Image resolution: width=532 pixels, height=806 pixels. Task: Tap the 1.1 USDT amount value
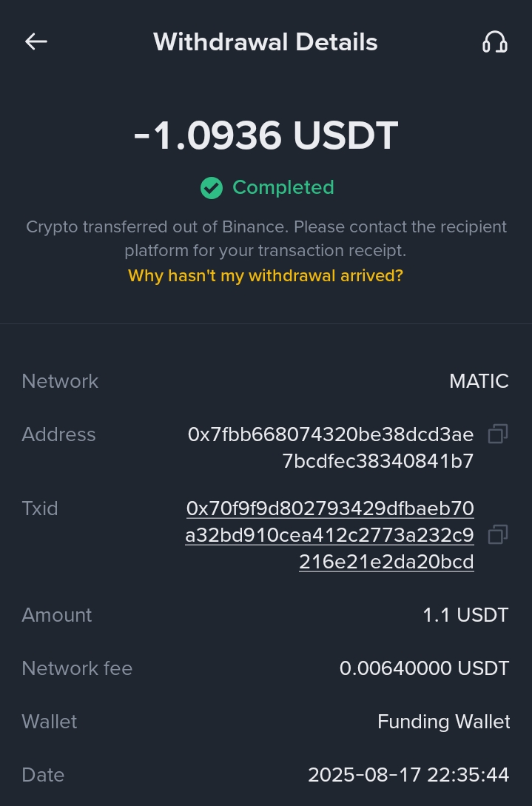point(465,615)
